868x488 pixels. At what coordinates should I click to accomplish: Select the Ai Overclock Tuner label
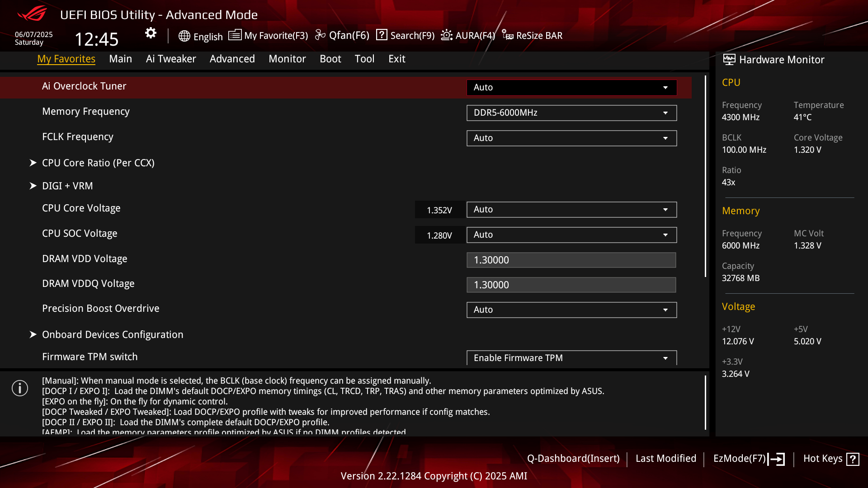(84, 86)
